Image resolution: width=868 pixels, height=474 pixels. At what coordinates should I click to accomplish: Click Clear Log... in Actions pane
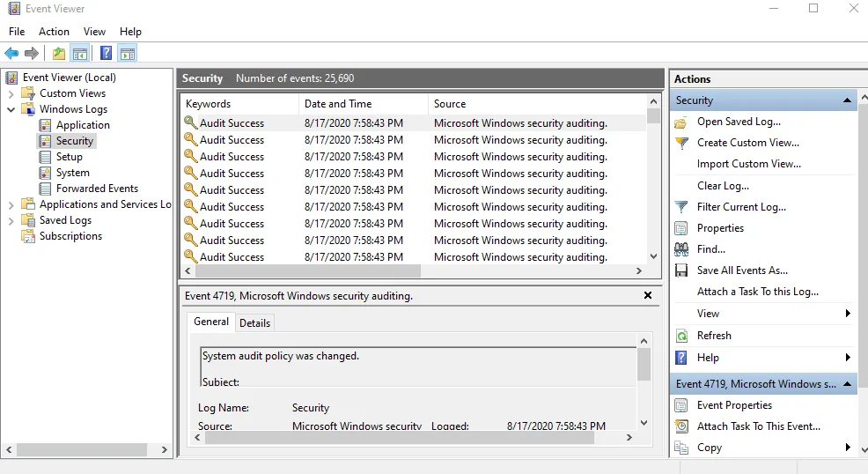[x=723, y=186]
